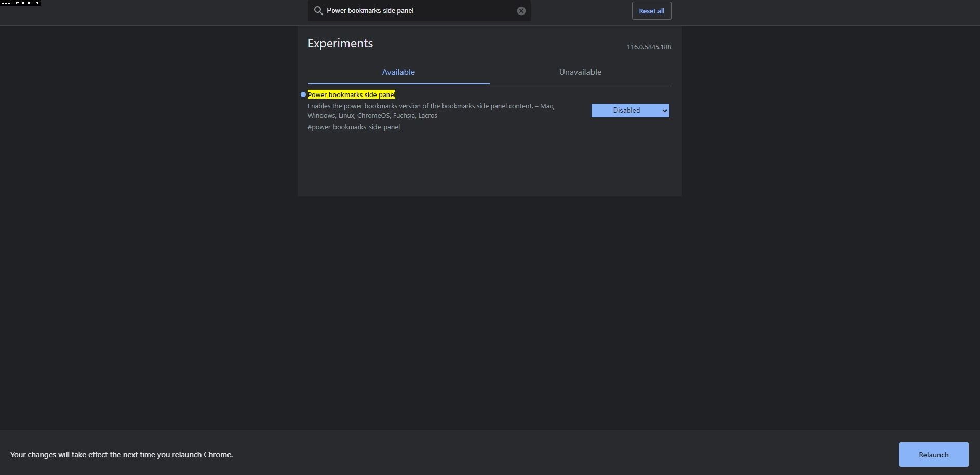980x475 pixels.
Task: Click the blue modified-flag dot indicator
Action: pyautogui.click(x=303, y=94)
